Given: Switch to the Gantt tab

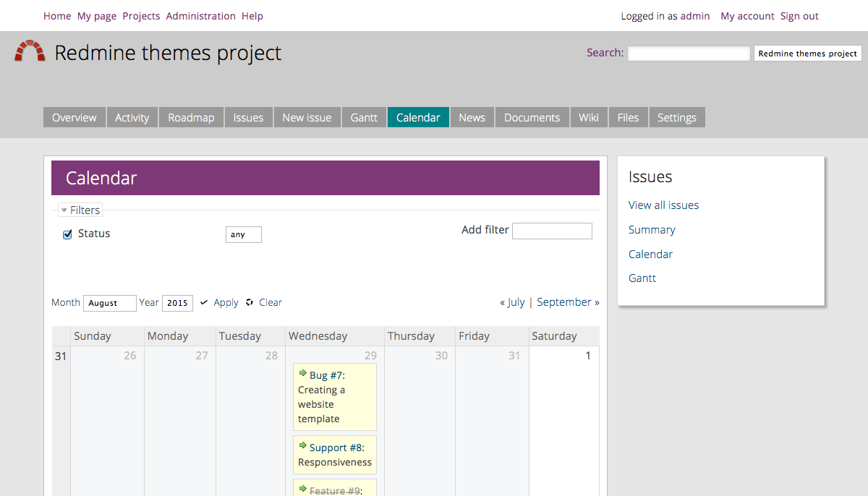Looking at the screenshot, I should [365, 117].
